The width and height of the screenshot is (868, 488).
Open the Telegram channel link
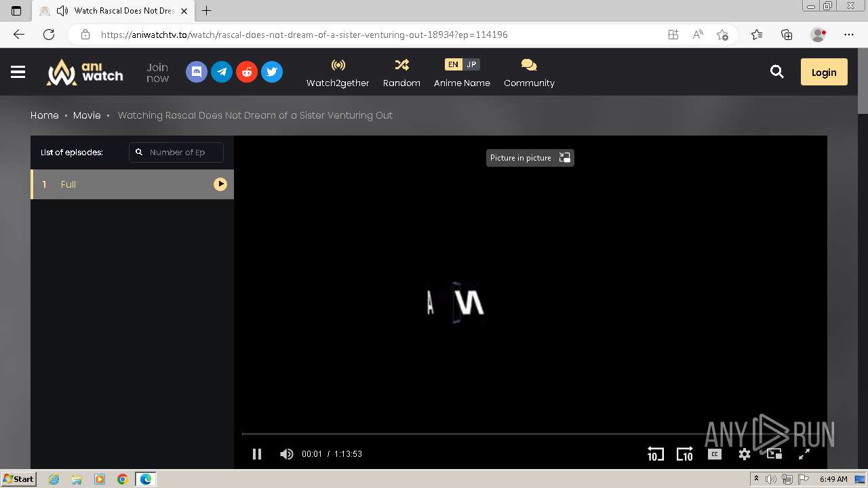[222, 72]
